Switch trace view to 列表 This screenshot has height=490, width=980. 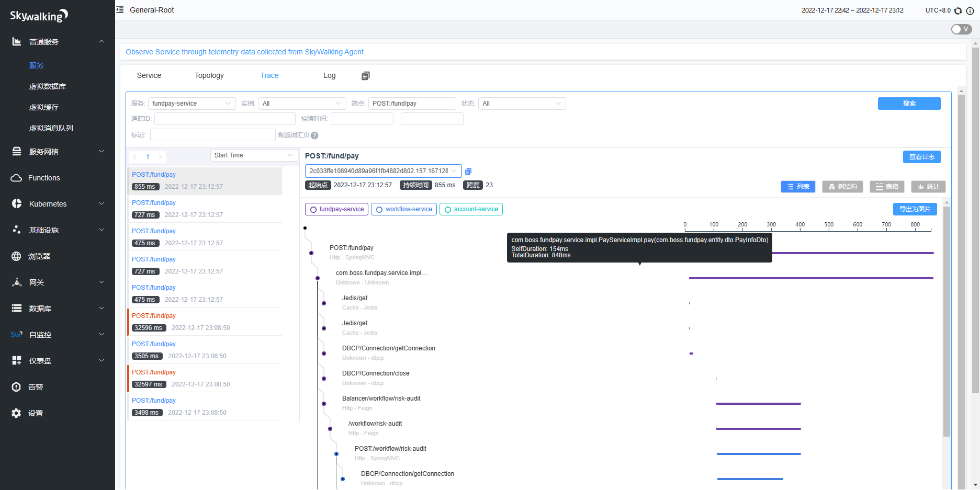[798, 187]
